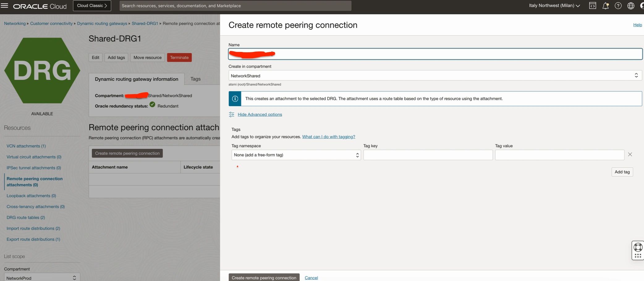Click the Terminate button
The width and height of the screenshot is (644, 281).
coord(179,57)
